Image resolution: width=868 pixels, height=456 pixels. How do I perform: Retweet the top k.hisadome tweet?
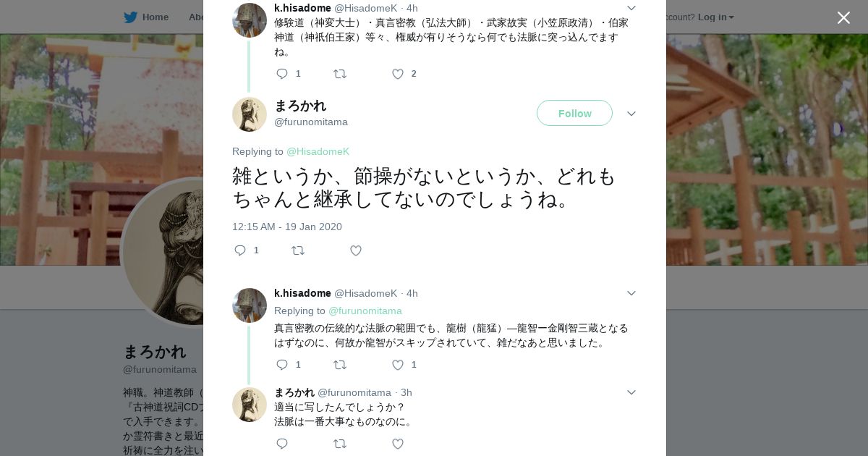point(340,74)
